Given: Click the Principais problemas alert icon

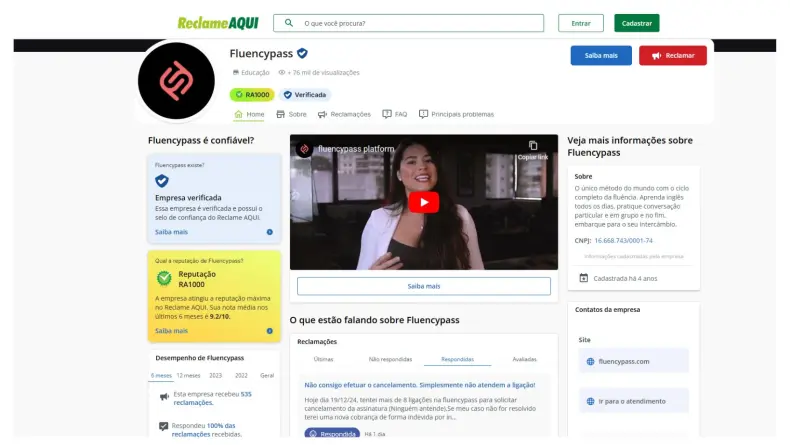Looking at the screenshot, I should (x=423, y=114).
